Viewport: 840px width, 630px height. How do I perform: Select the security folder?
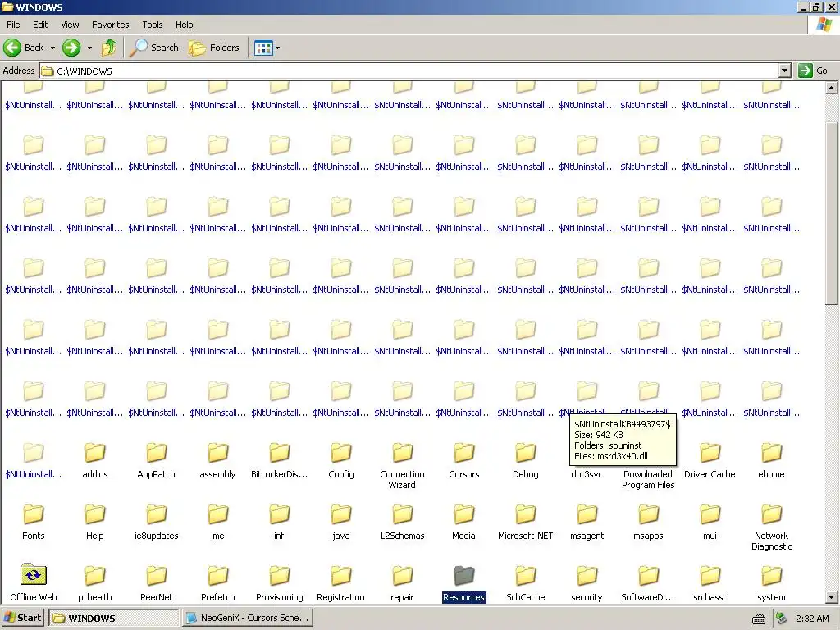pos(587,584)
